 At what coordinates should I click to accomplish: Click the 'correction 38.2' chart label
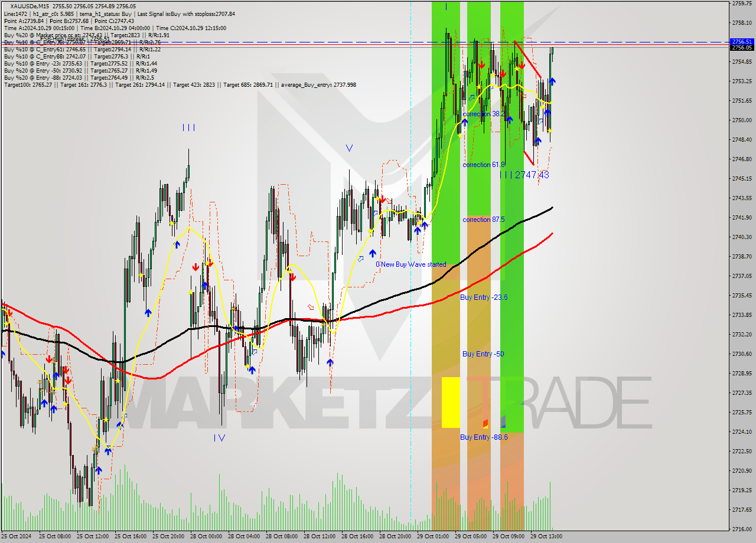click(483, 114)
